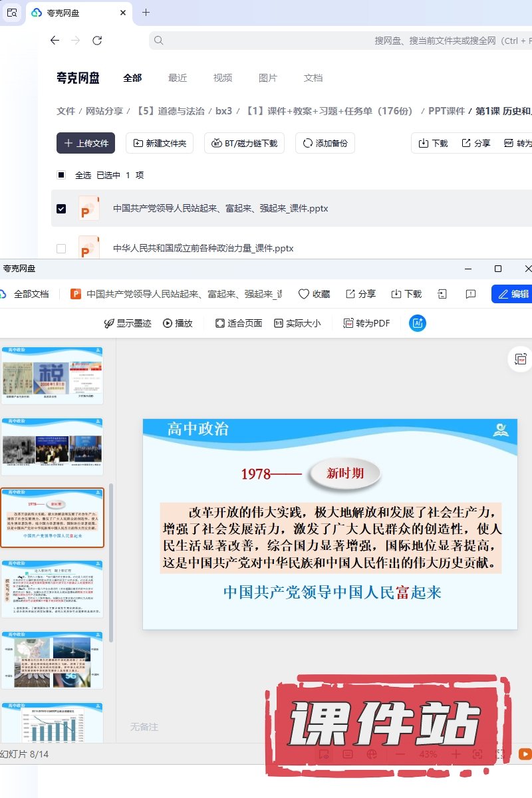Toggle the 全选 select-all checkbox

coord(61,176)
